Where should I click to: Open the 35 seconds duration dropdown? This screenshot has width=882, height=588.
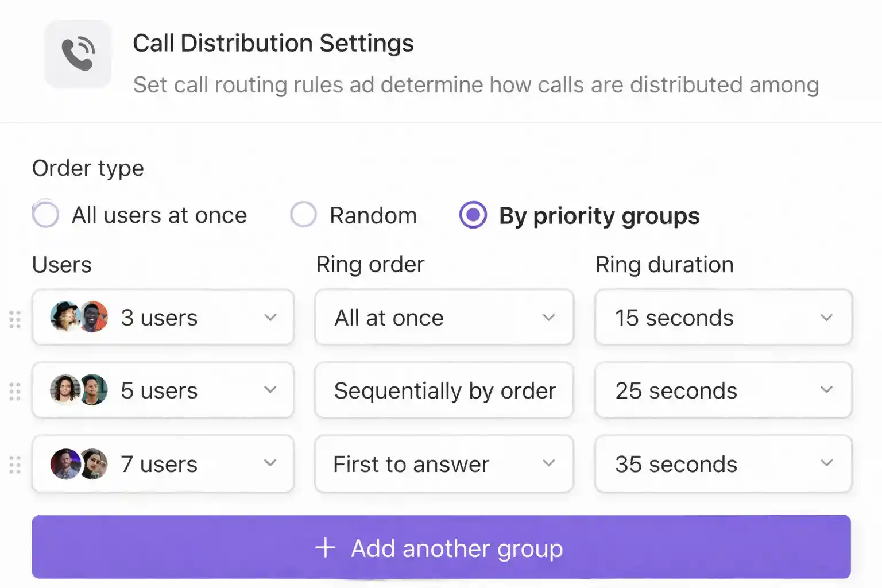click(x=724, y=463)
